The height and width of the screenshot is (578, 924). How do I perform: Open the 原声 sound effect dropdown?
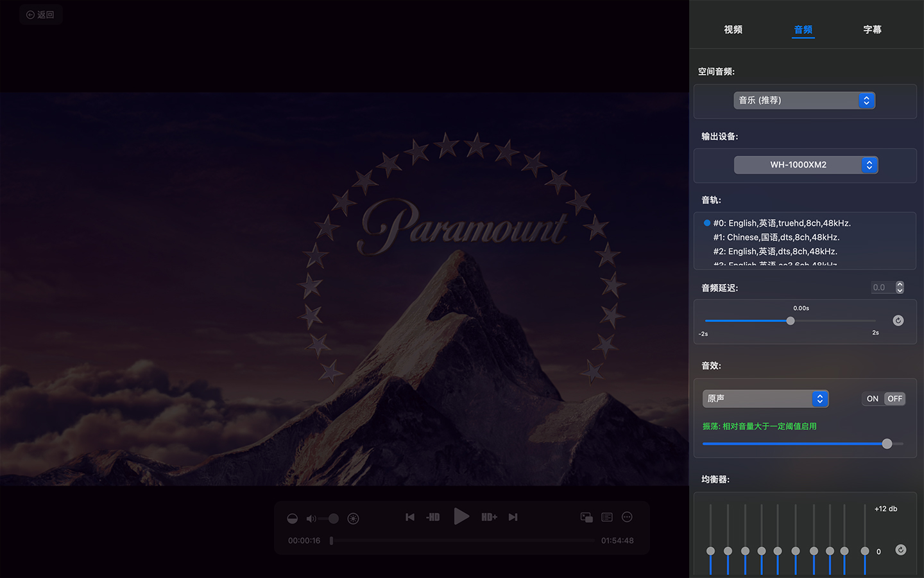[x=766, y=399]
